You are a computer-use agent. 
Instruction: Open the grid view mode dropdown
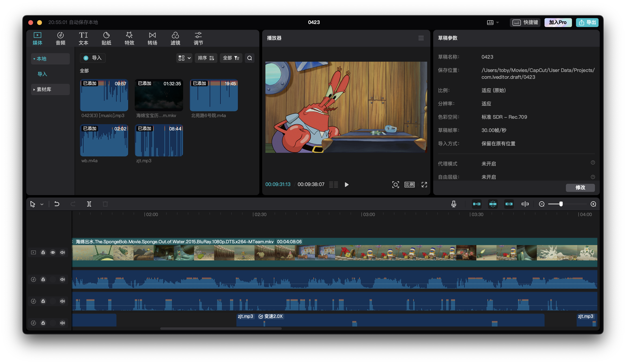pyautogui.click(x=184, y=58)
